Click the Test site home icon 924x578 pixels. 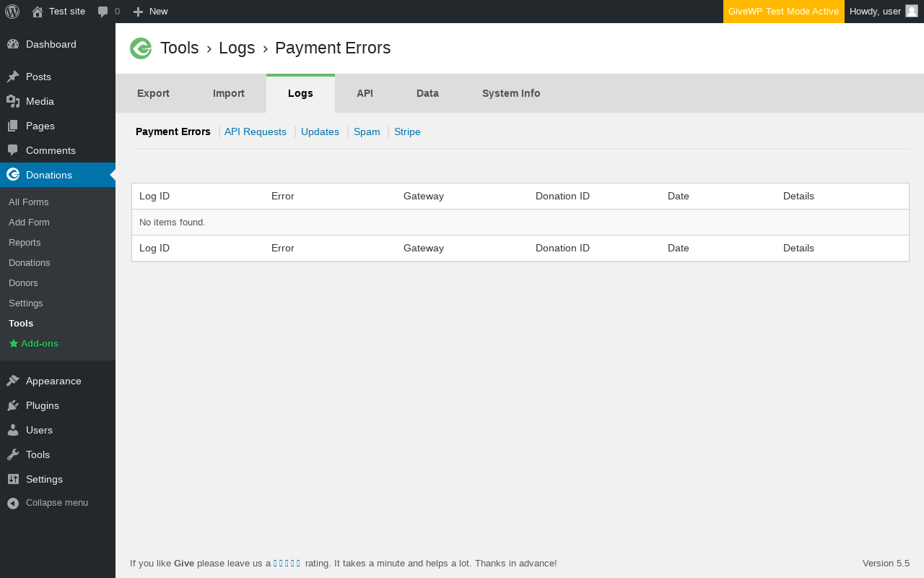click(38, 12)
